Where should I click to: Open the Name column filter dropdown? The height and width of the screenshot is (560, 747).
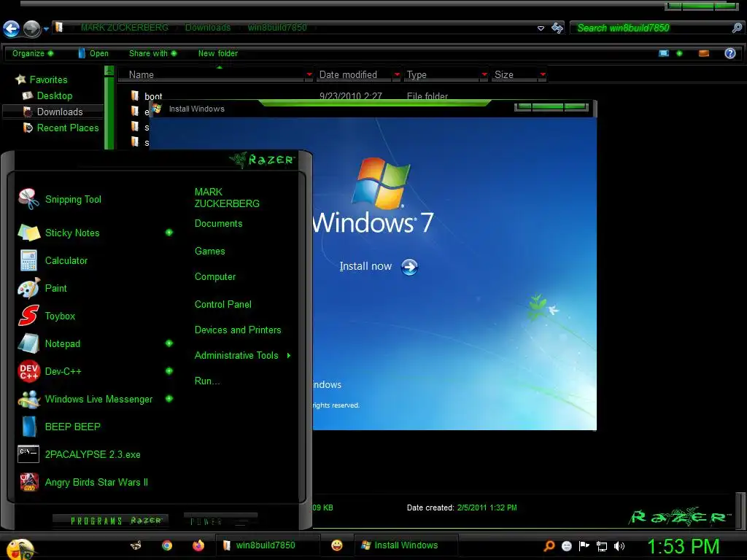(309, 74)
